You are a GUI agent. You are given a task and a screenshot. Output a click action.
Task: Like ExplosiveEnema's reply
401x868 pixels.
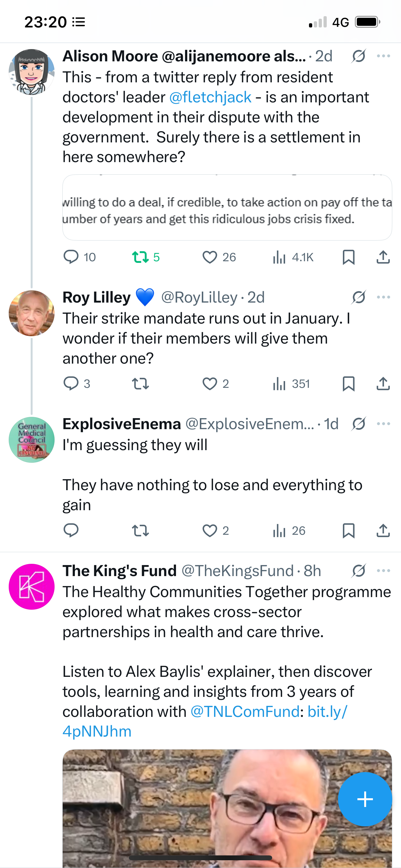210,531
